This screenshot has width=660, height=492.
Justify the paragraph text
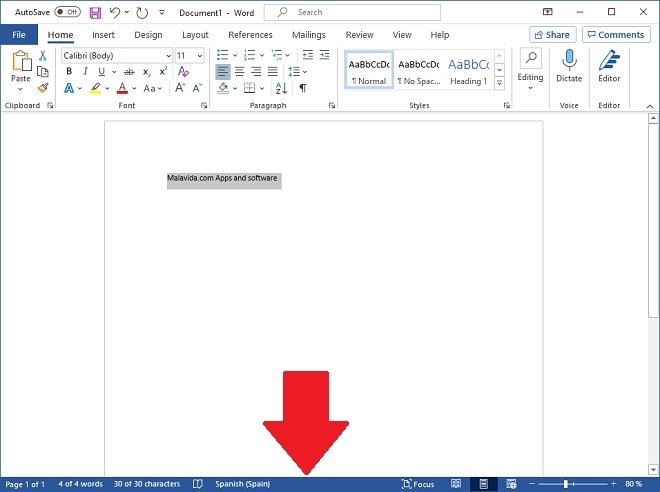pos(273,72)
